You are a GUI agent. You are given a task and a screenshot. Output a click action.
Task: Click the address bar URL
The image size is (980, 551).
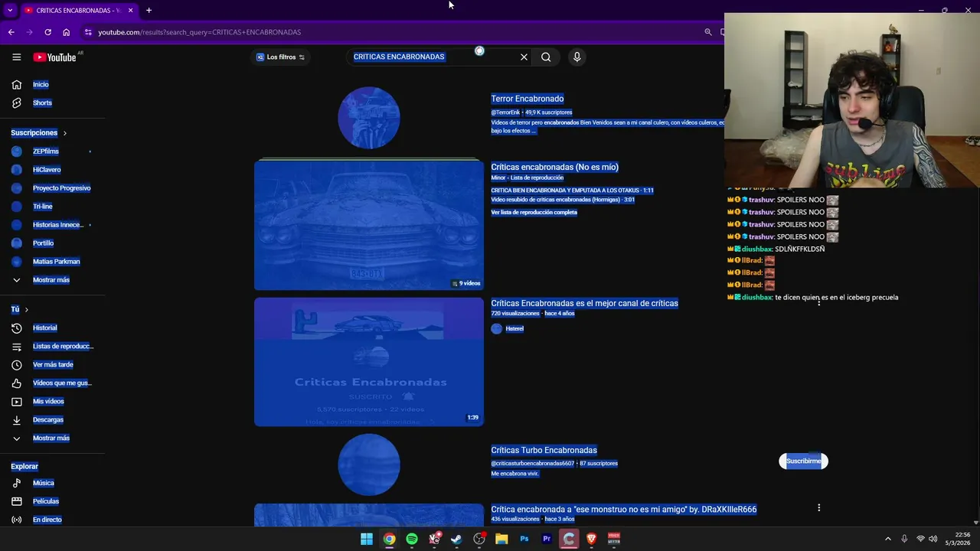tap(199, 32)
